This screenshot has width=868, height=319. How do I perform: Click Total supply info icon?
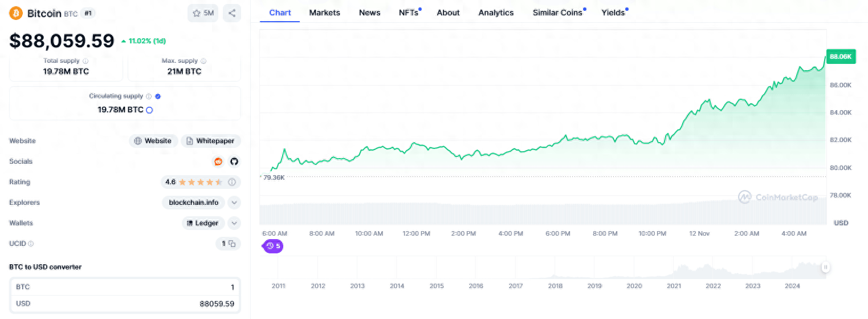pos(85,60)
